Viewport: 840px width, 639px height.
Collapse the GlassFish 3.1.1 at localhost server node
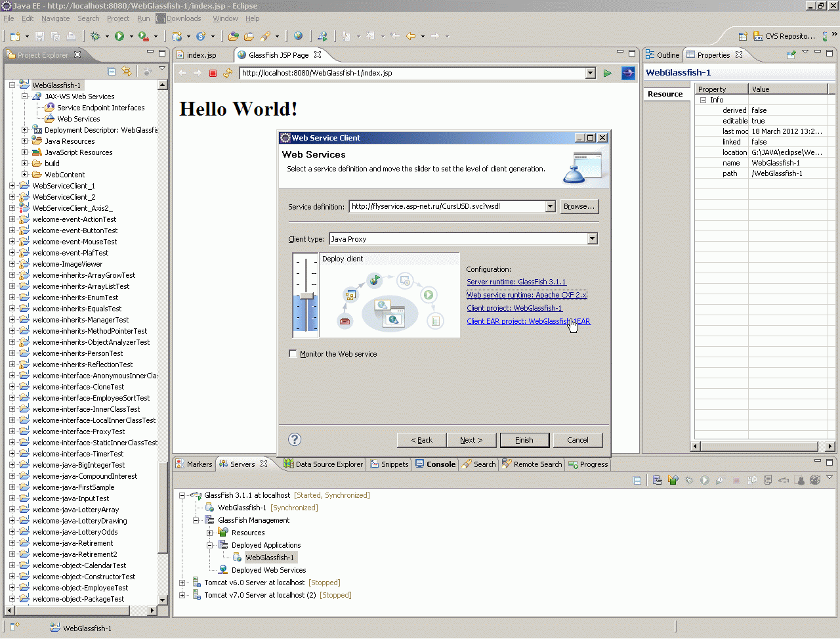(x=182, y=496)
